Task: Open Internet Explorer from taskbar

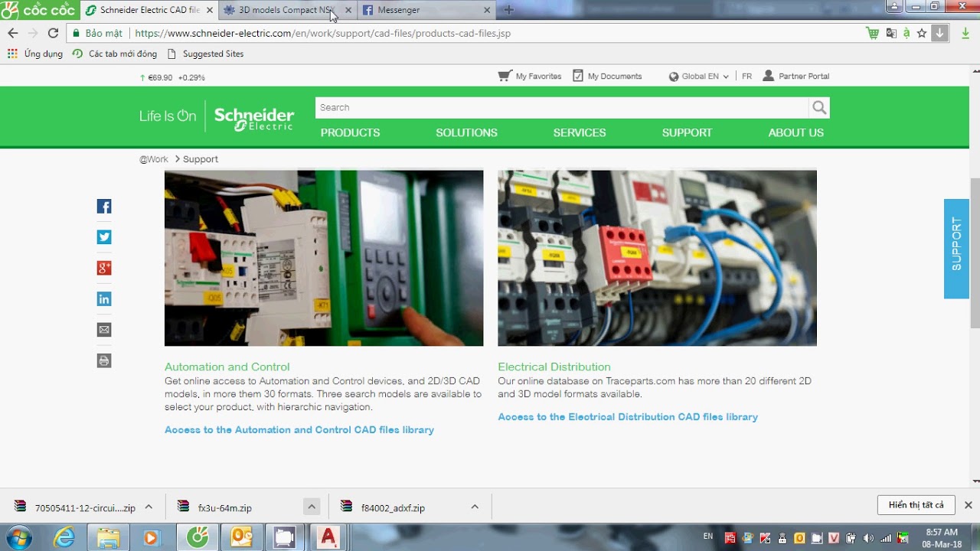Action: (x=64, y=537)
